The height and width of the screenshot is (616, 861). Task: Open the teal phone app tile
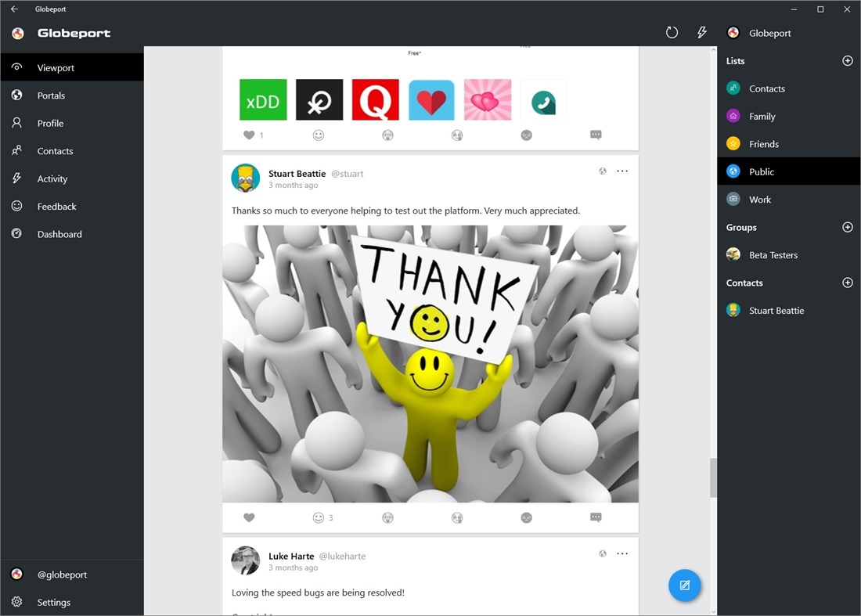[x=544, y=101]
